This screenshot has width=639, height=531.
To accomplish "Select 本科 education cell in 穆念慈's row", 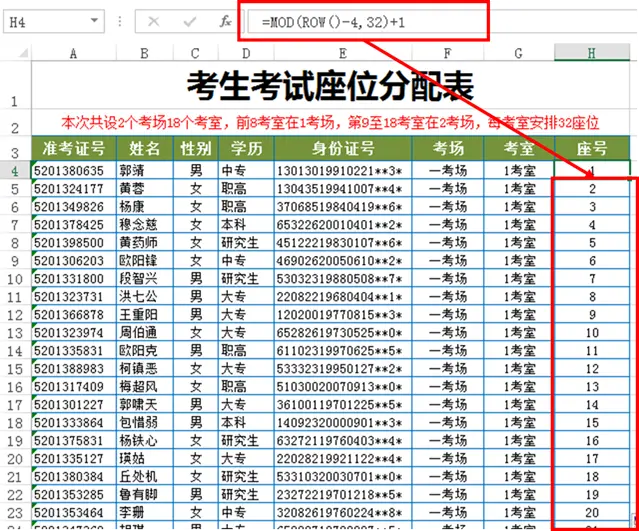I will point(246,225).
